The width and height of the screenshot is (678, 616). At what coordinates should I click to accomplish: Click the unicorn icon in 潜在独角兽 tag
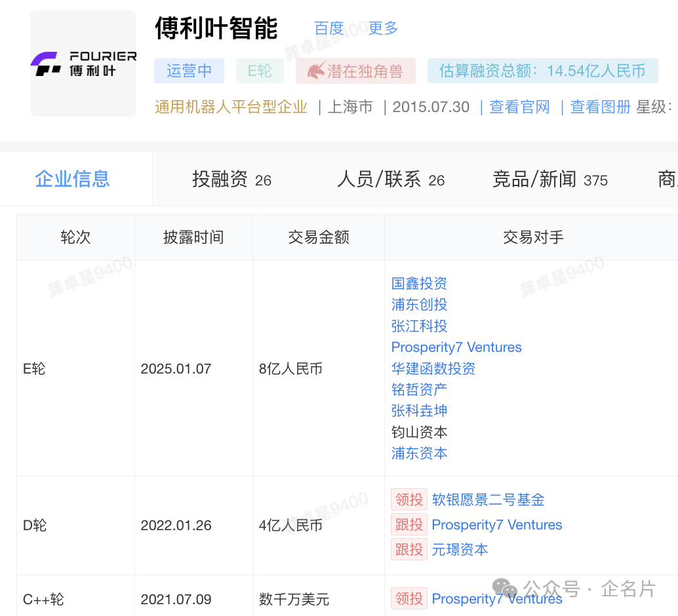click(316, 71)
